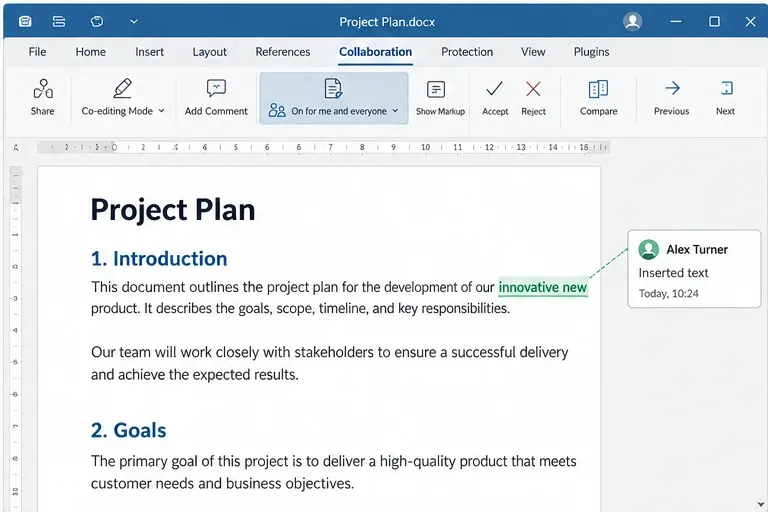Viewport: 768px width, 512px height.
Task: Click the 'Show Markup' label
Action: coord(440,111)
